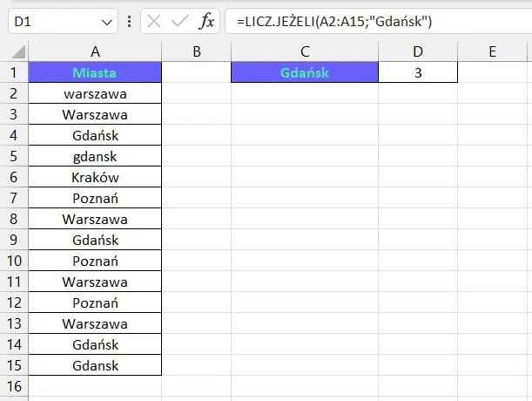
Task: Select row 16 header
Action: [14, 387]
